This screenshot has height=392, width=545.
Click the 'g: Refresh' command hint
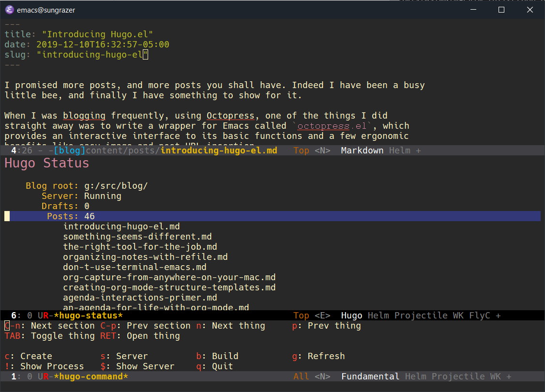tap(318, 356)
